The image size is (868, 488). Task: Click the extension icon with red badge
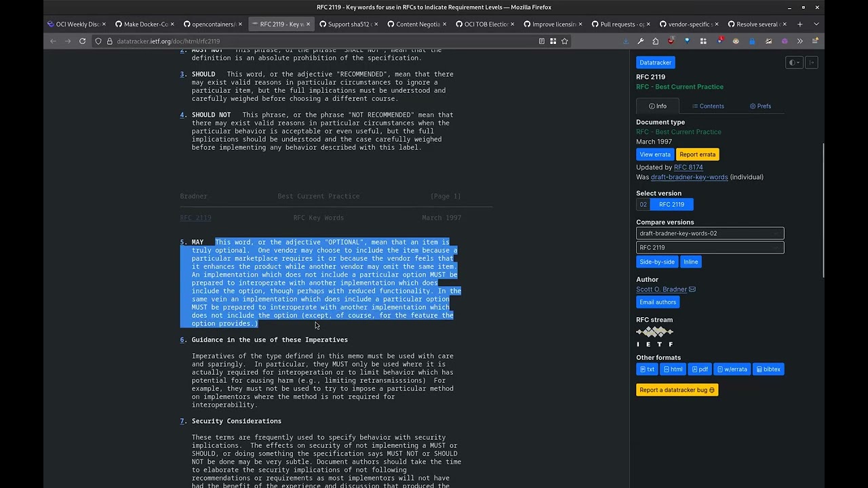719,41
